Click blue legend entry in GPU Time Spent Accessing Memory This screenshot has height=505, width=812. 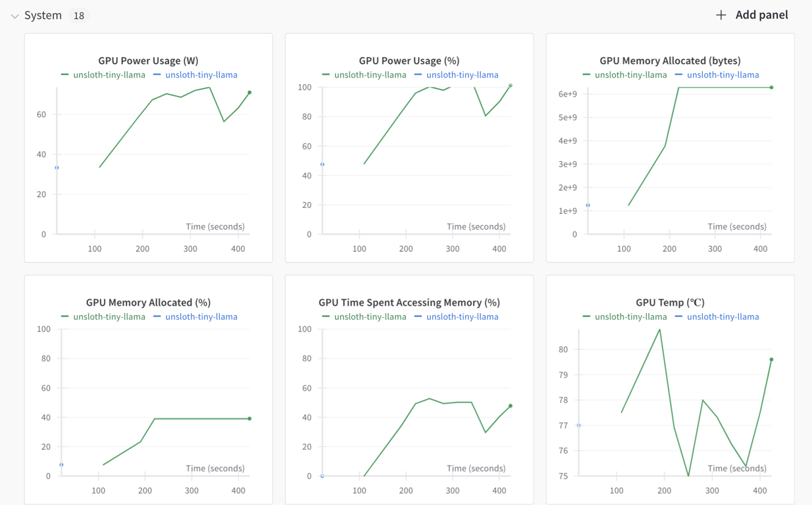click(456, 317)
